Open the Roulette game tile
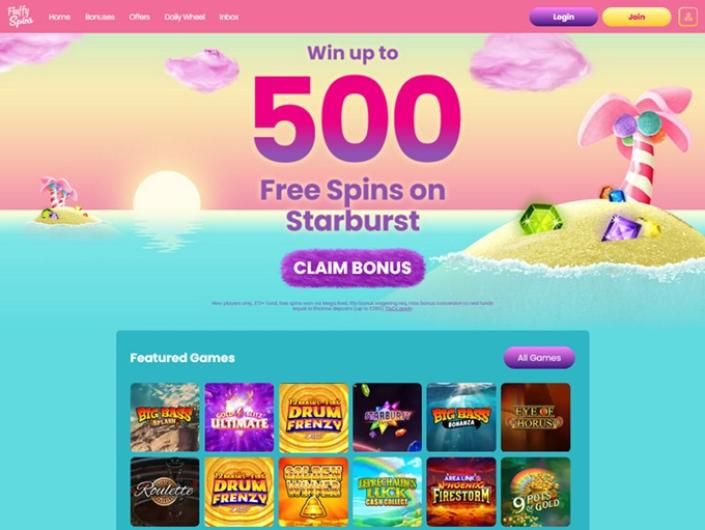705x530 pixels. (x=165, y=492)
